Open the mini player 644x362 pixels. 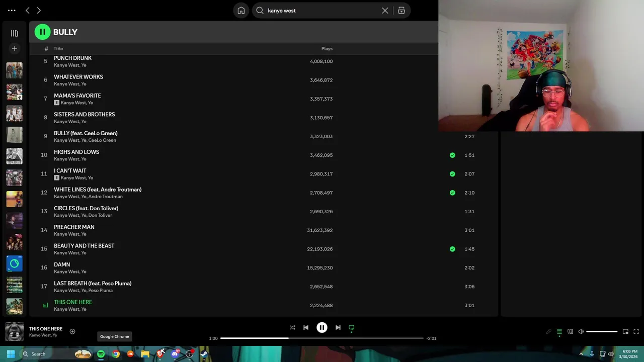click(x=625, y=331)
